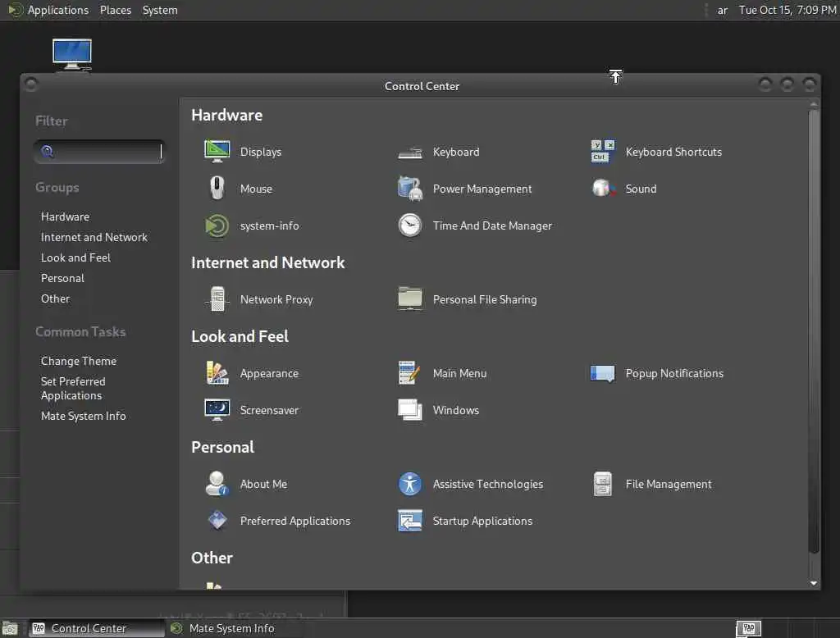Click the workspace switcher icon in bottom panel
The image size is (840, 638).
(748, 628)
